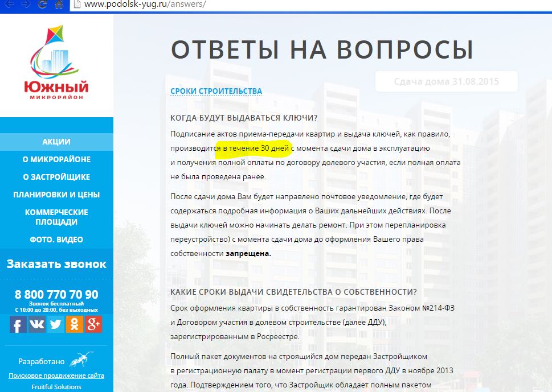This screenshot has width=552, height=392.
Task: Open the VK social network icon
Action: click(37, 324)
